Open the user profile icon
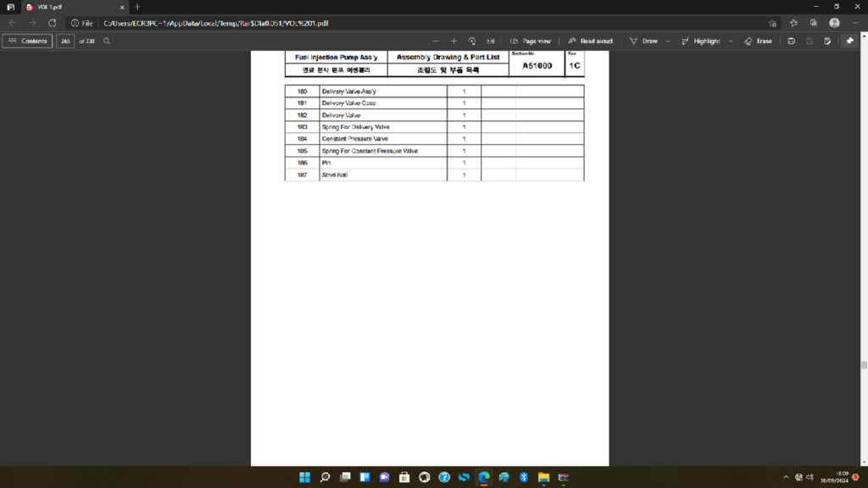Screen dimensions: 868x488 834,23
